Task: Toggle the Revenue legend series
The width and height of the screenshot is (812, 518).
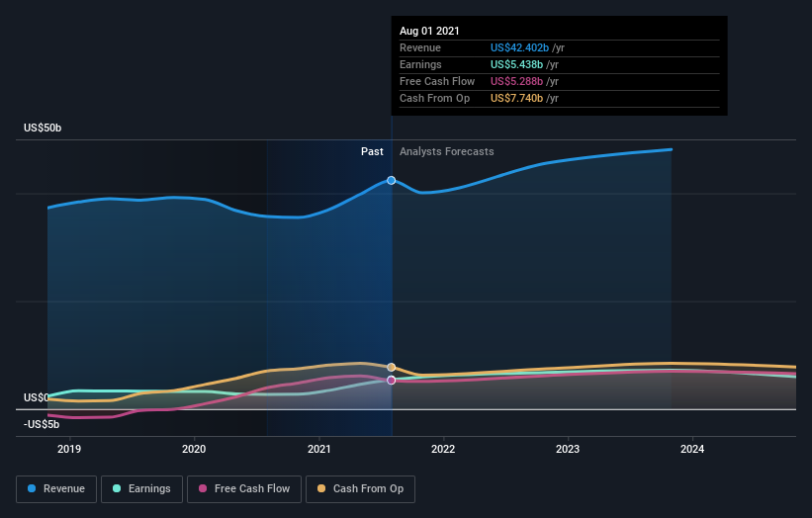Action: tap(56, 488)
